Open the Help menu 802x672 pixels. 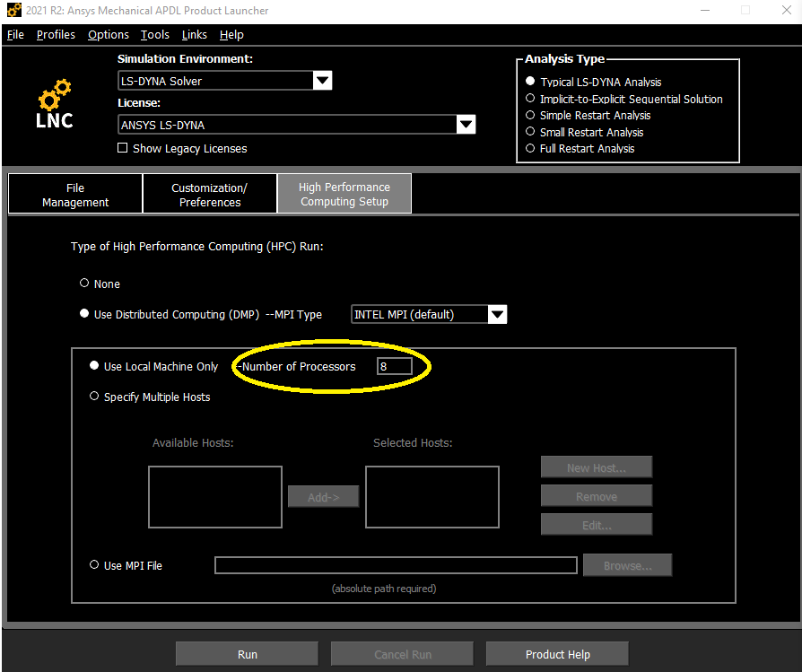tap(231, 35)
